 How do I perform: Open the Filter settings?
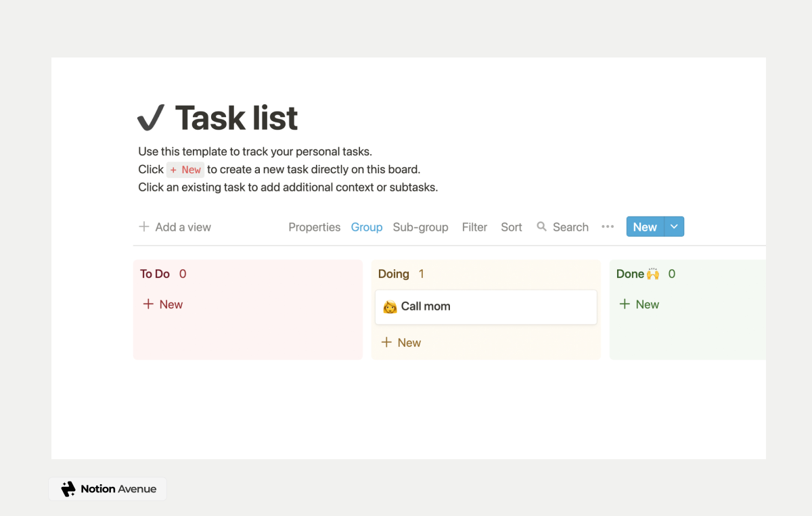(474, 227)
